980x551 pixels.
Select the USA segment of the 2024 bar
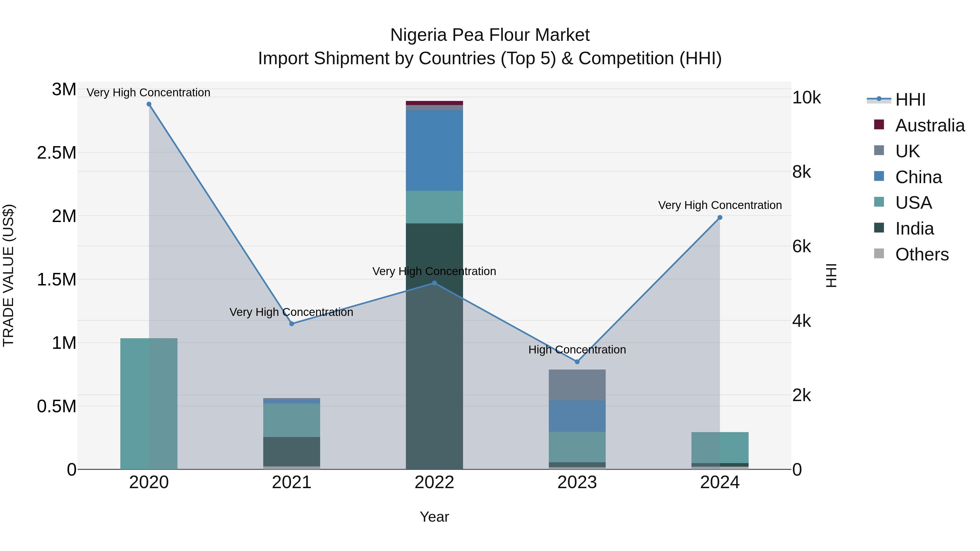tap(720, 448)
